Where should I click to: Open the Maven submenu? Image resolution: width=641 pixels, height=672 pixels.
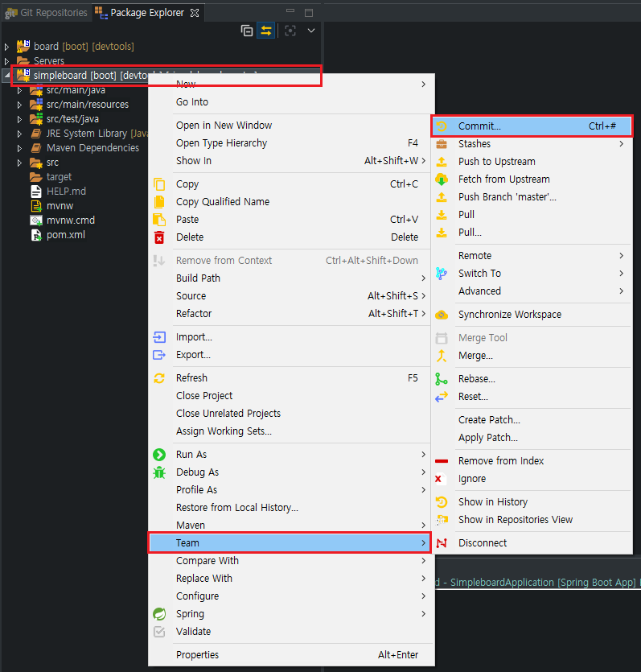tap(290, 525)
